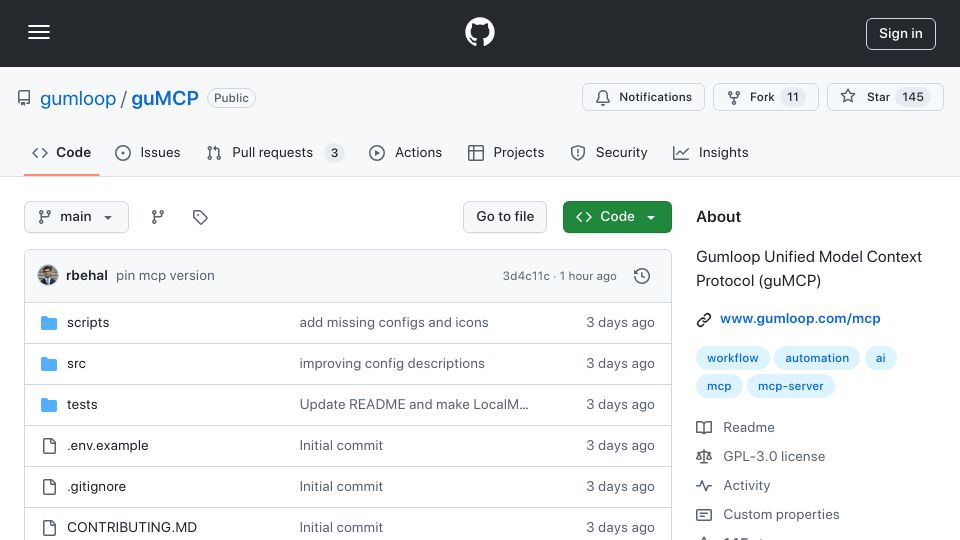Image resolution: width=960 pixels, height=540 pixels.
Task: Fork the repository
Action: [x=765, y=97]
